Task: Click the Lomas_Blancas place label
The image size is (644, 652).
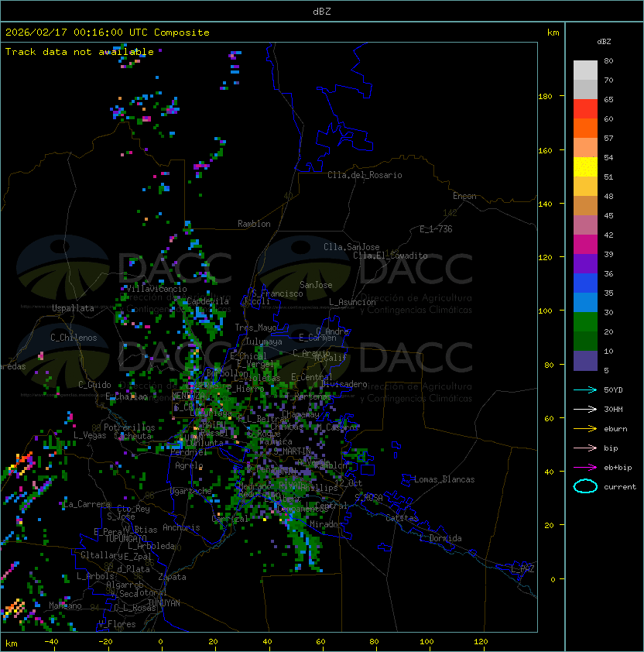Action: [444, 480]
